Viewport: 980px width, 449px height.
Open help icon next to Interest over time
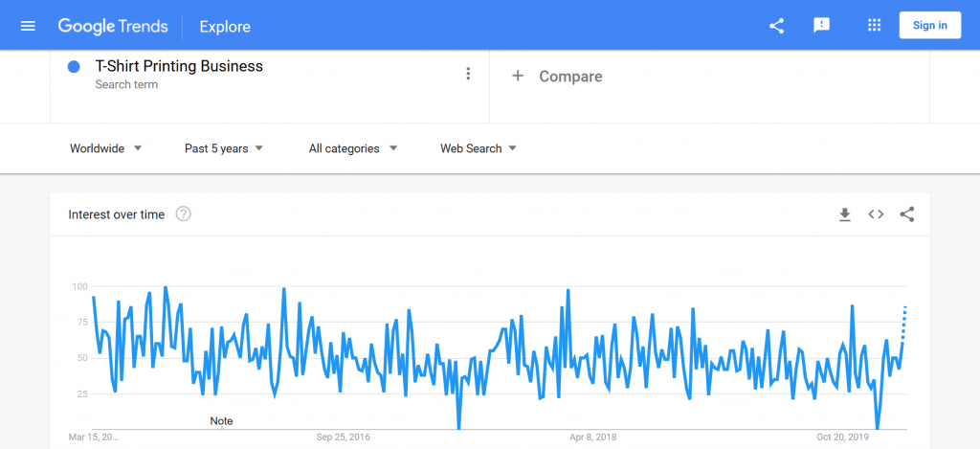coord(183,214)
